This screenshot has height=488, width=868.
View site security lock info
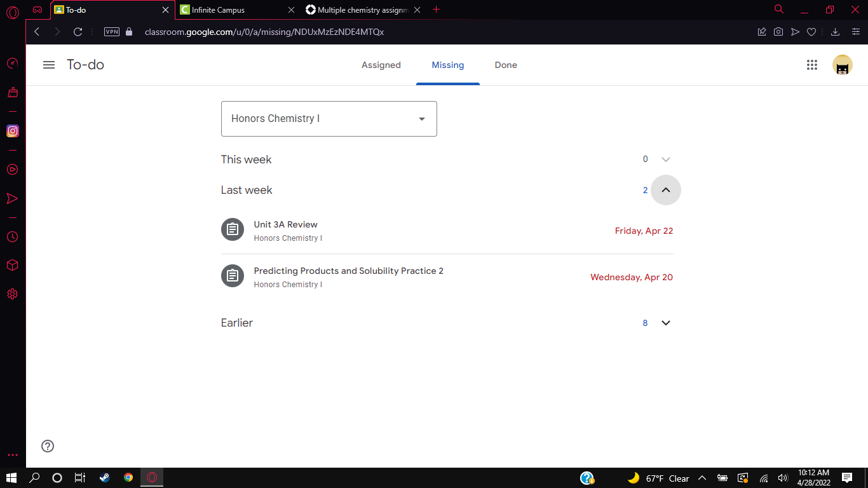tap(130, 32)
